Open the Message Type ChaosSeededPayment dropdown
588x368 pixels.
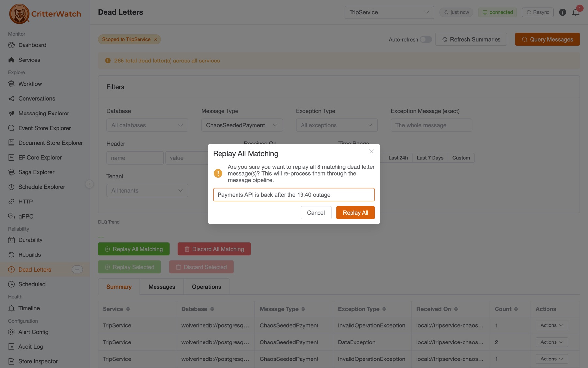242,125
